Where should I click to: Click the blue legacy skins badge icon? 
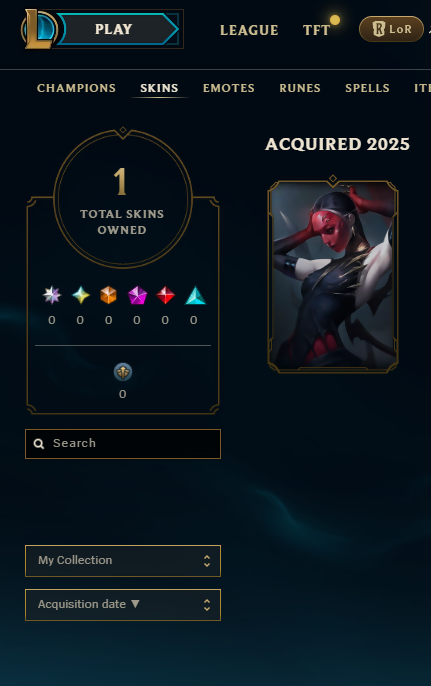[123, 372]
